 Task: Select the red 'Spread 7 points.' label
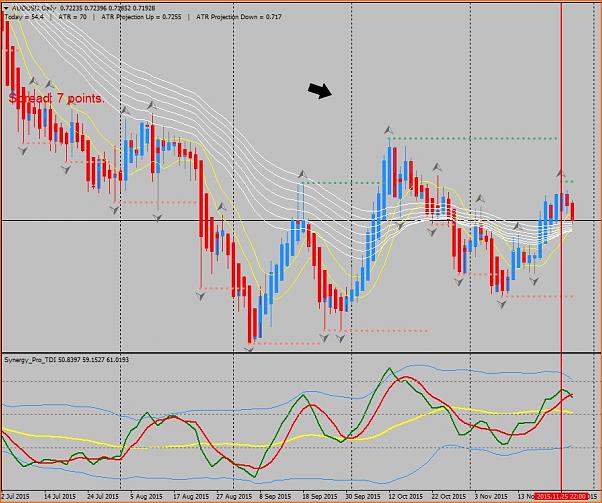pyautogui.click(x=56, y=98)
